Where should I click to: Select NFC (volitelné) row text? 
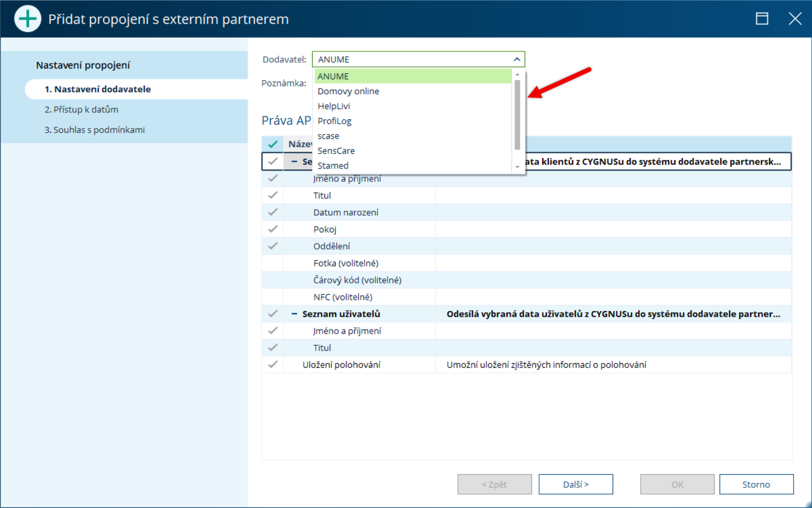coord(343,297)
